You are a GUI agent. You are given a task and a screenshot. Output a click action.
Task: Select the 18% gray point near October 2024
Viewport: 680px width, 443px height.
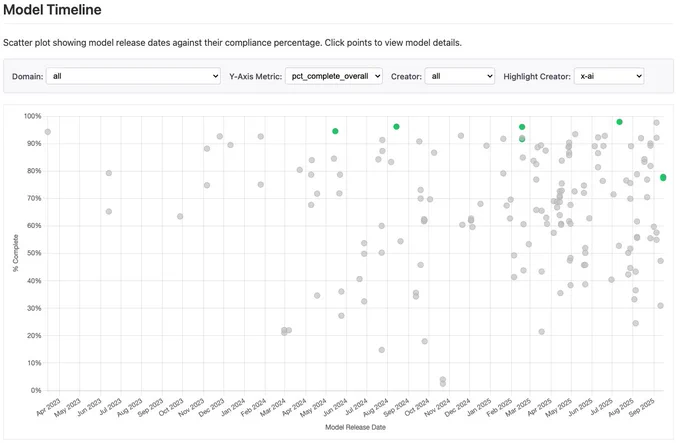(x=425, y=341)
